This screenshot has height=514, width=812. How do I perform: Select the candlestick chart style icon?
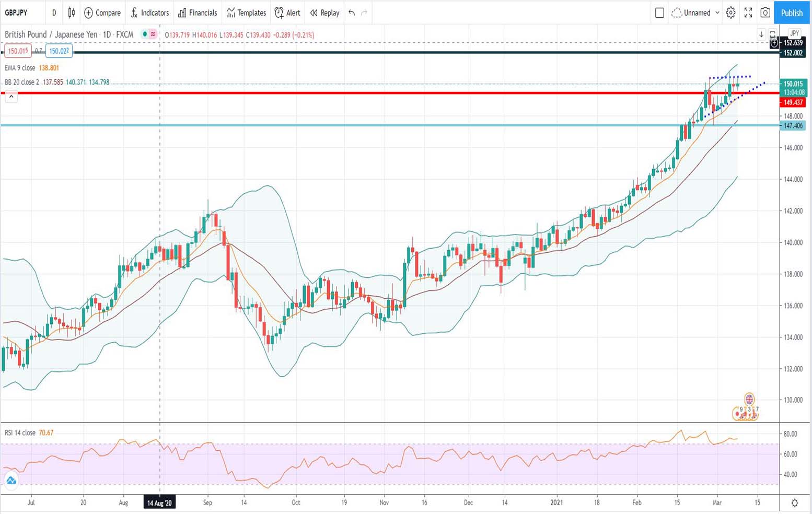click(x=72, y=13)
